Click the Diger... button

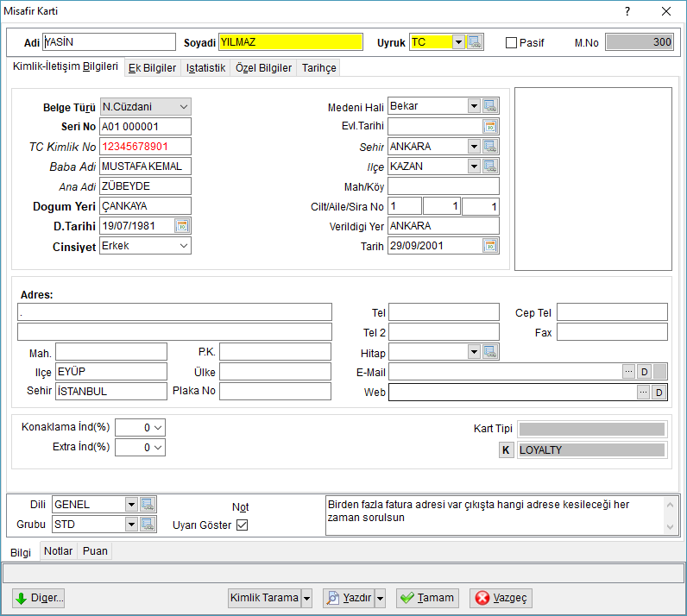pos(39,598)
